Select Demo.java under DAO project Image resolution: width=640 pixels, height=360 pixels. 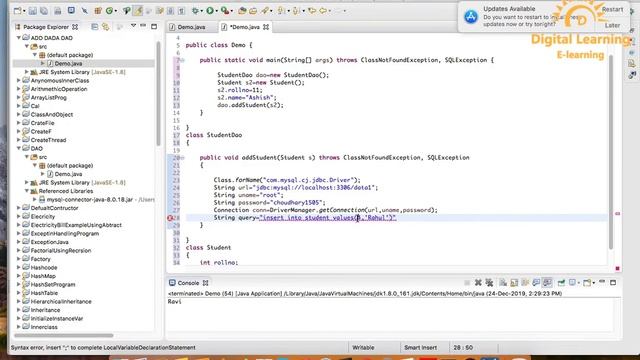(68, 174)
